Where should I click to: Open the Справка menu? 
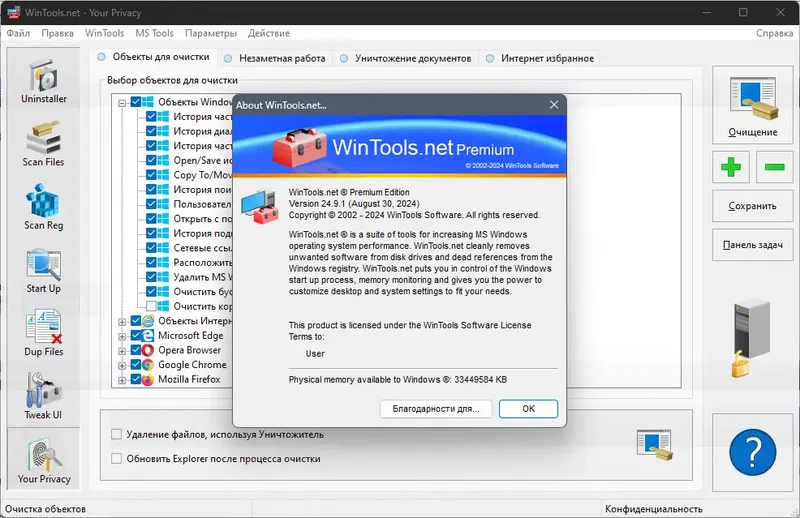point(774,33)
